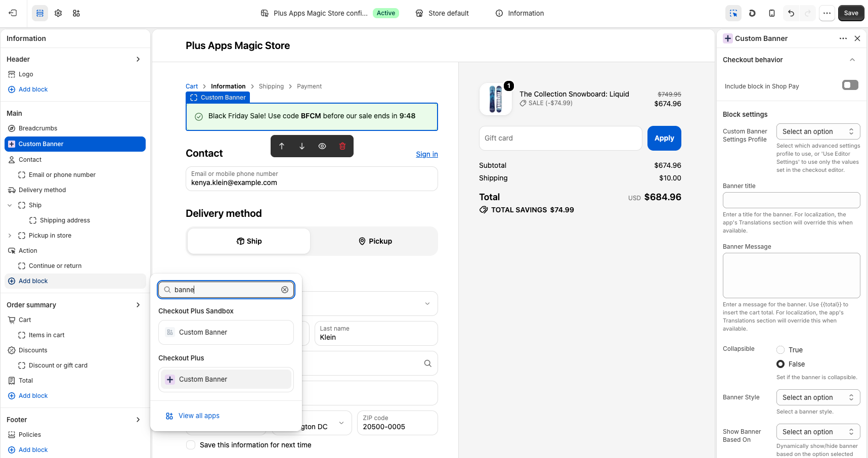Open the top bar more actions menu

tap(827, 13)
